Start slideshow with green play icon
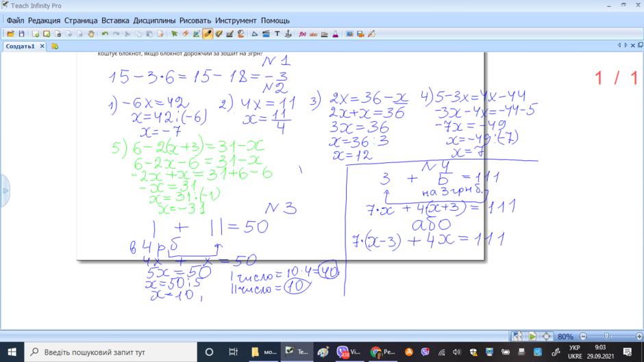 (x=532, y=336)
